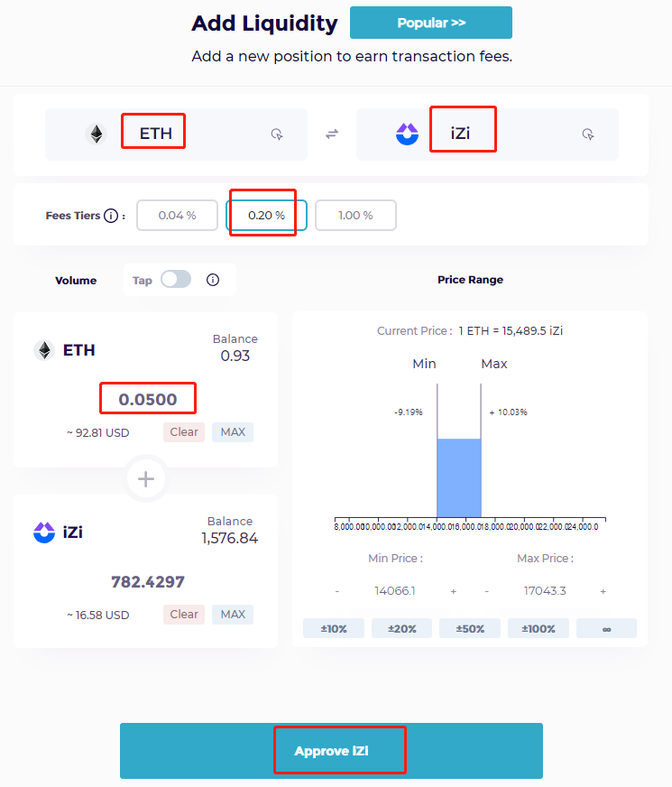Select the 1.00 % fee tier
Image resolution: width=672 pixels, height=787 pixels.
pyautogui.click(x=355, y=216)
